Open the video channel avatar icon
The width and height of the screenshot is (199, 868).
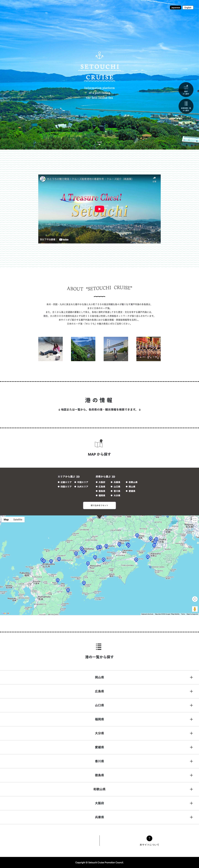(x=43, y=179)
